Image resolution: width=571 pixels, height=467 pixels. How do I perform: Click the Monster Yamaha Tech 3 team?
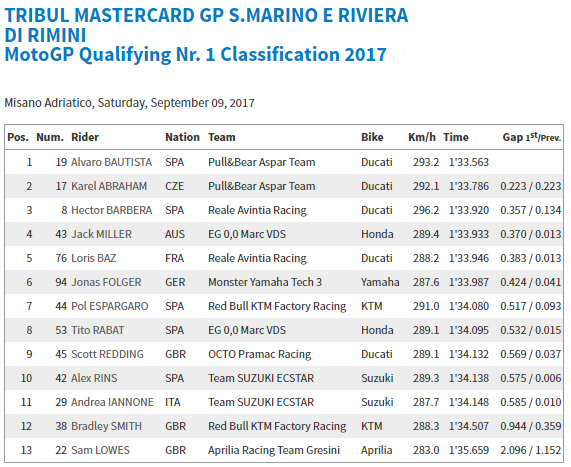[x=265, y=282]
